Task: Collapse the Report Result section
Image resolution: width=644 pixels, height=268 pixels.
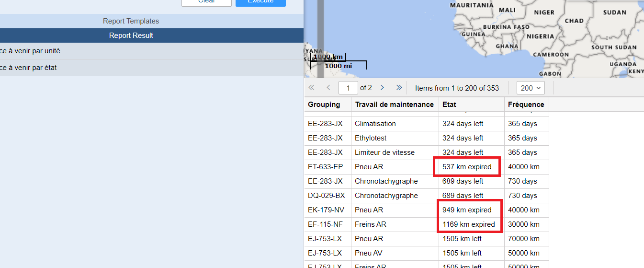Action: 131,35
